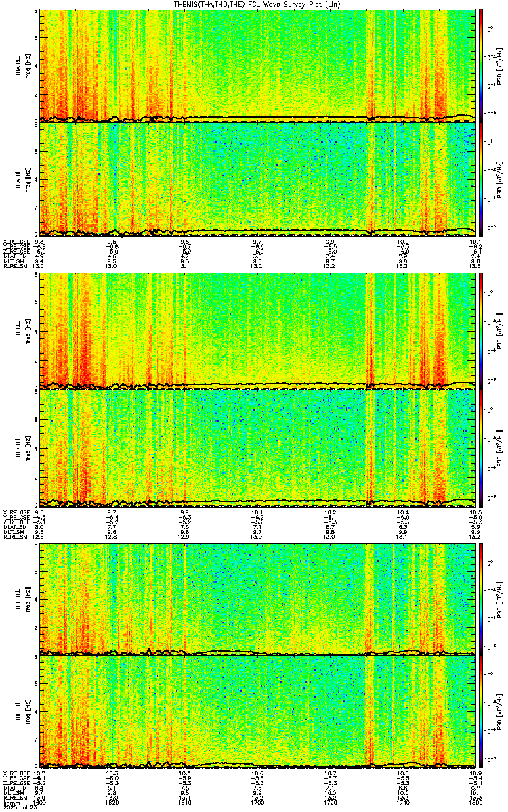Click the 'THA B∥ freq [Hz]' axis label
The image size is (508, 812).
click(22, 179)
